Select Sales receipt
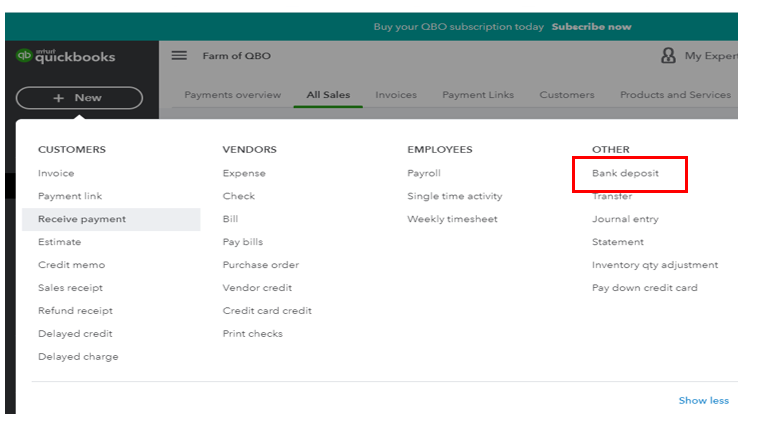768x428 pixels. pos(71,288)
